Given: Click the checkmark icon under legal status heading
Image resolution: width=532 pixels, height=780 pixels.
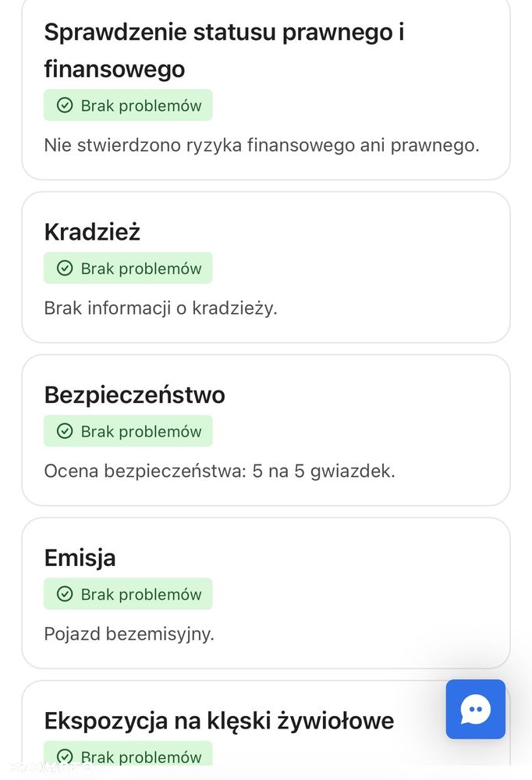Looking at the screenshot, I should click(66, 105).
